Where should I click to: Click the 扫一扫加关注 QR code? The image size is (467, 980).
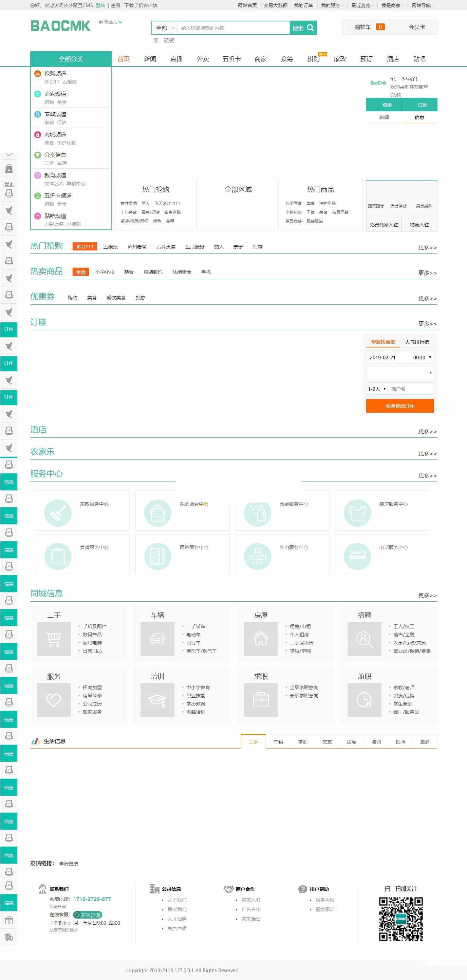pos(401,919)
